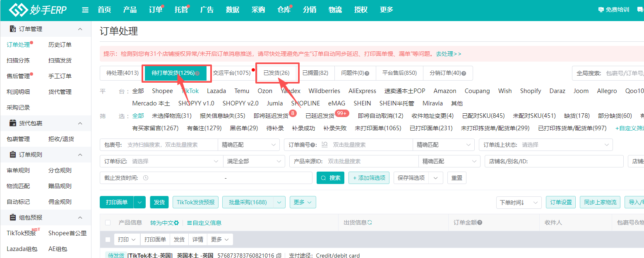Click the help icon beside 问题件 tab

click(x=367, y=73)
